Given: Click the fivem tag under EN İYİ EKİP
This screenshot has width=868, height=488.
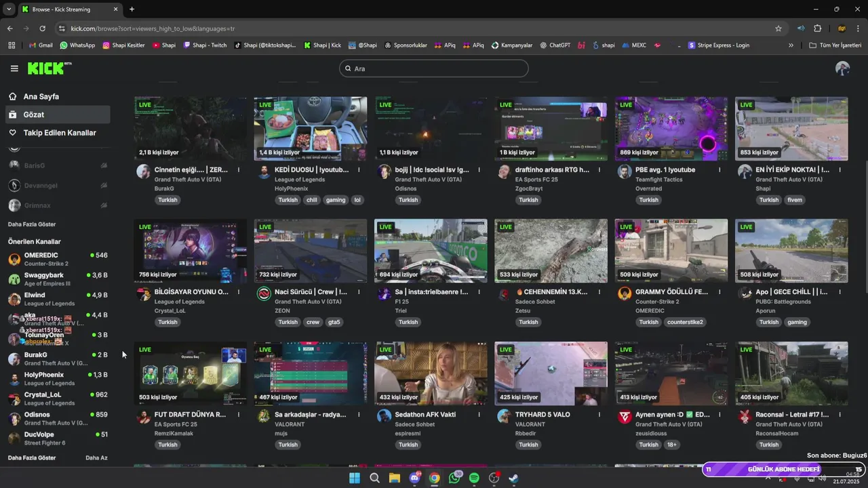Looking at the screenshot, I should click(x=795, y=200).
